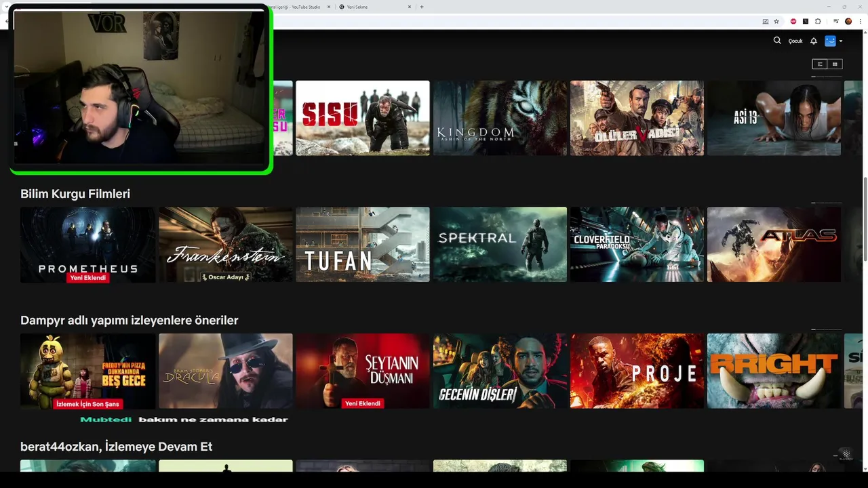Close the Yeni Sekme tab
868x488 pixels.
(x=410, y=7)
